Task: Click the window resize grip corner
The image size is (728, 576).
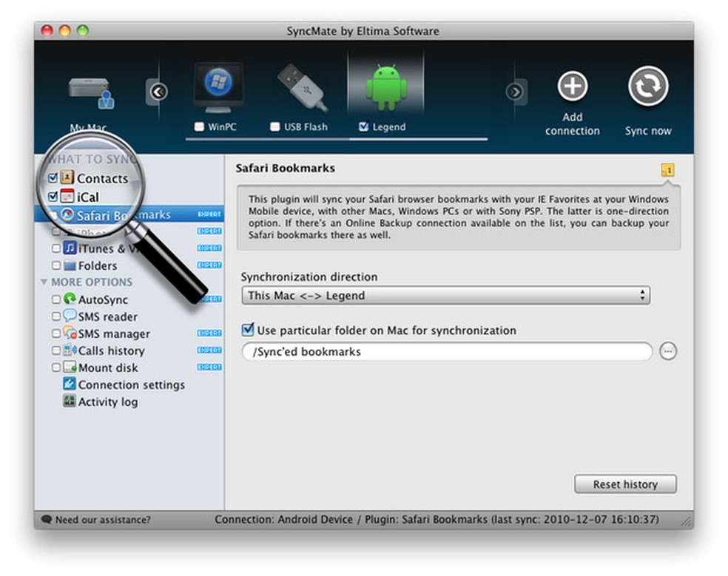Action: click(x=687, y=521)
